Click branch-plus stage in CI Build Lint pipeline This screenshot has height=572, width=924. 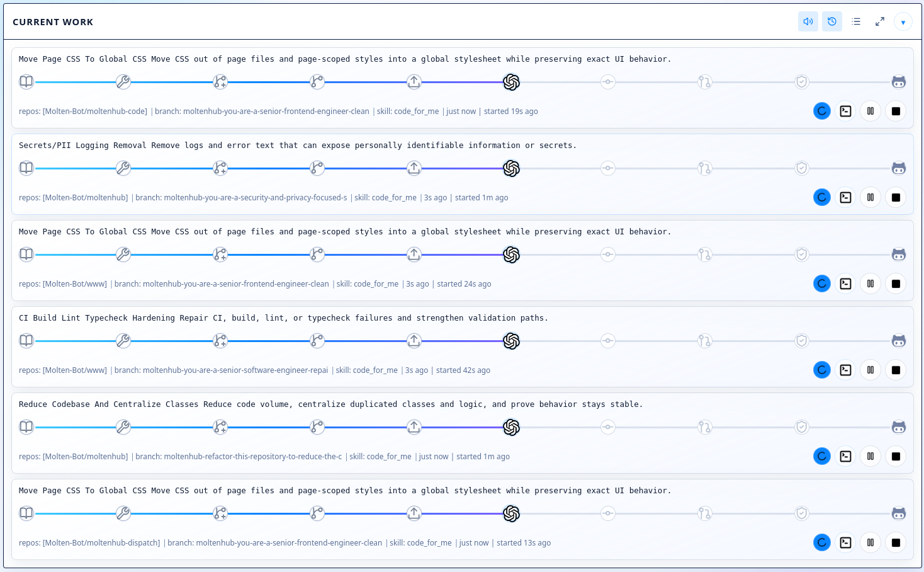point(220,341)
